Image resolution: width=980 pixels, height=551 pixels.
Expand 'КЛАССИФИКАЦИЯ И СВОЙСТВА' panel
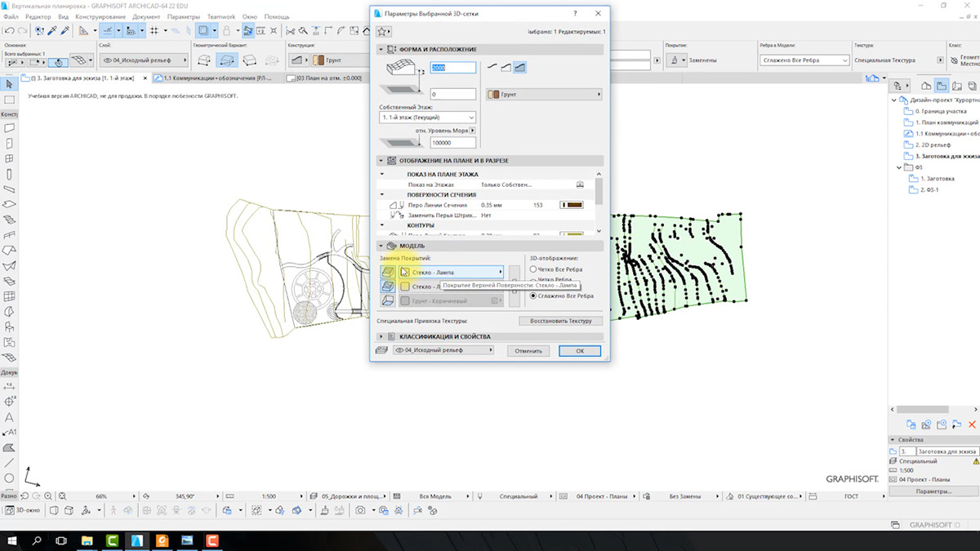tap(381, 336)
